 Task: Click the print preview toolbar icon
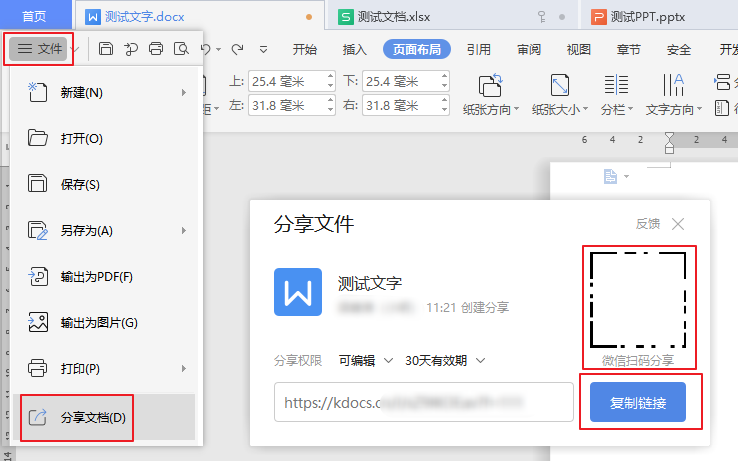click(x=181, y=49)
